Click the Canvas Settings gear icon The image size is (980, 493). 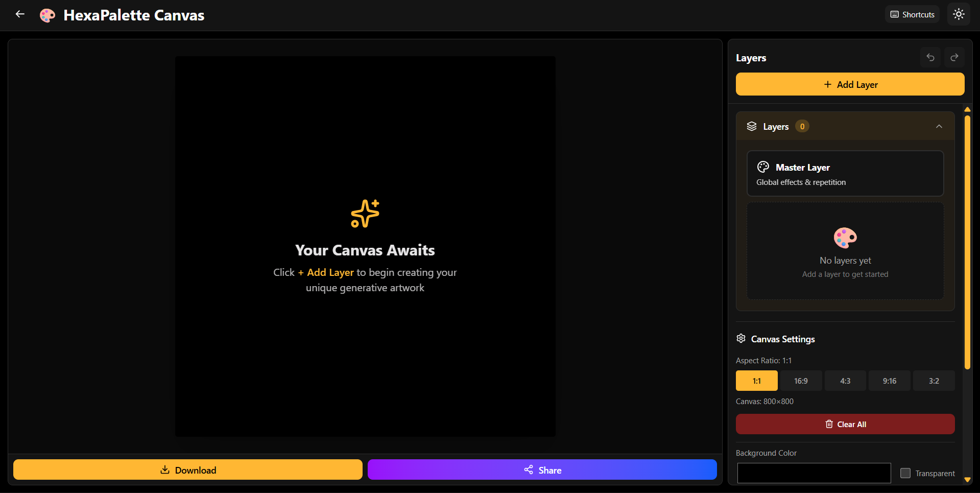pos(741,338)
